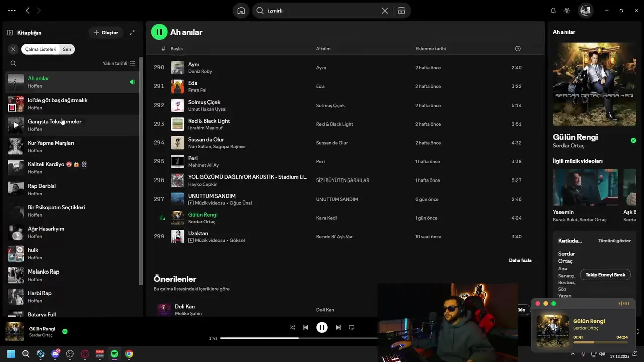Open the Yasemin music video thumbnail

point(586,188)
